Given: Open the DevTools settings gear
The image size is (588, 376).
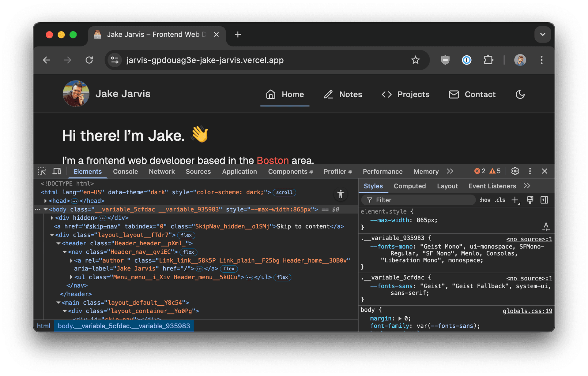Looking at the screenshot, I should click(515, 171).
